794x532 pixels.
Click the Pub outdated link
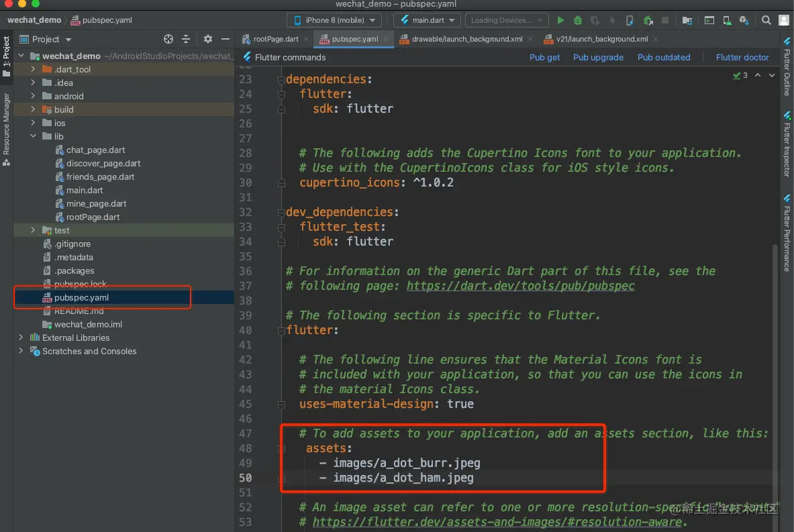663,57
